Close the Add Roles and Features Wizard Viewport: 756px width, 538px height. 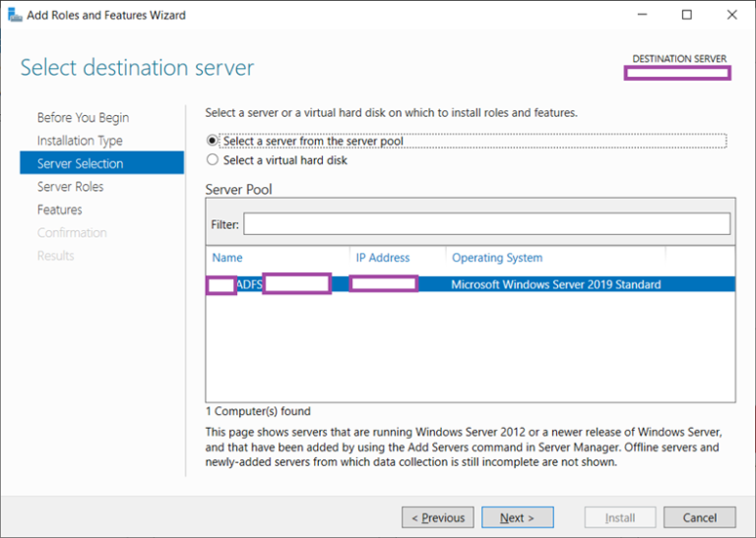click(x=732, y=15)
